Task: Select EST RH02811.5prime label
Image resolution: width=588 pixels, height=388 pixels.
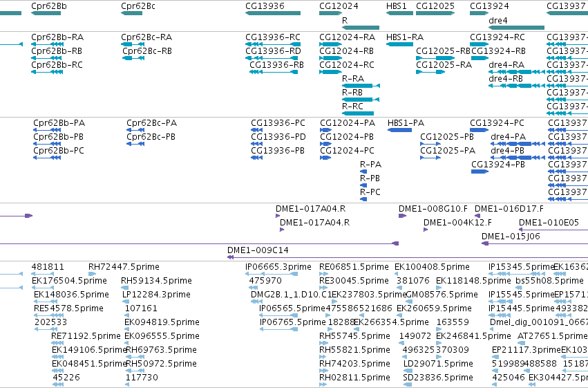Action: [x=354, y=378]
